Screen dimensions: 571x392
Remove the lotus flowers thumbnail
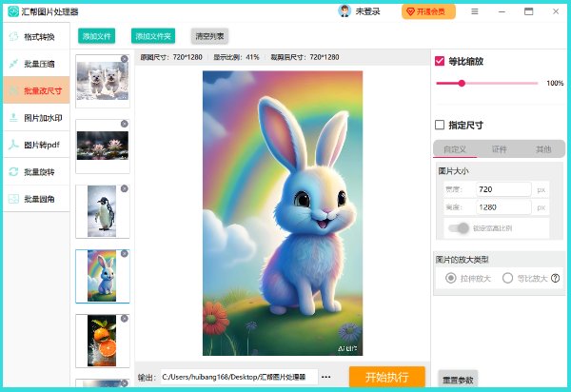124,124
